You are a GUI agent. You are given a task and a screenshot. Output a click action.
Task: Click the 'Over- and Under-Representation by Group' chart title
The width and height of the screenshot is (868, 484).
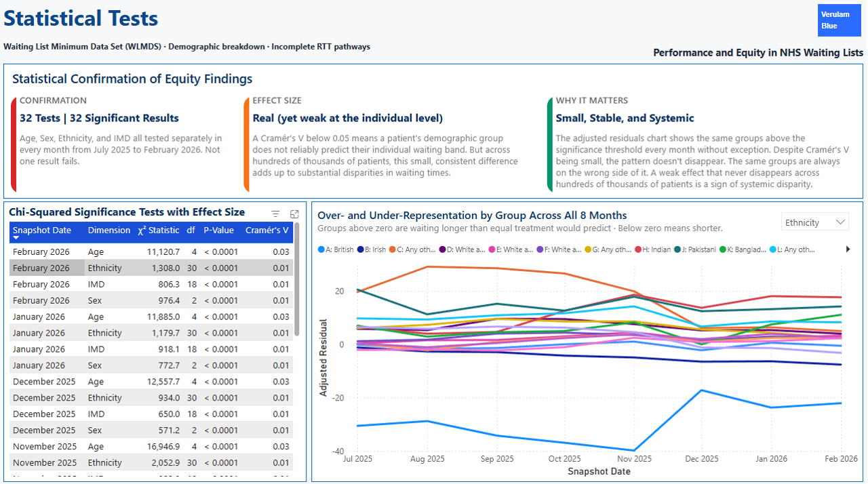click(x=472, y=216)
